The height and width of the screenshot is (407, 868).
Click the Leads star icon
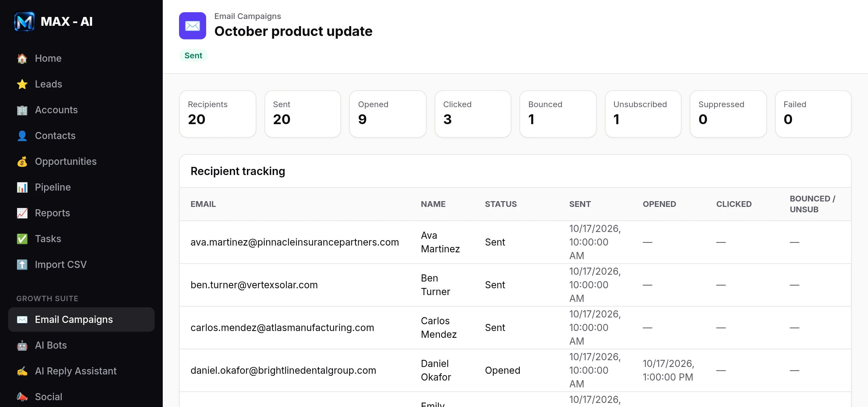point(22,84)
